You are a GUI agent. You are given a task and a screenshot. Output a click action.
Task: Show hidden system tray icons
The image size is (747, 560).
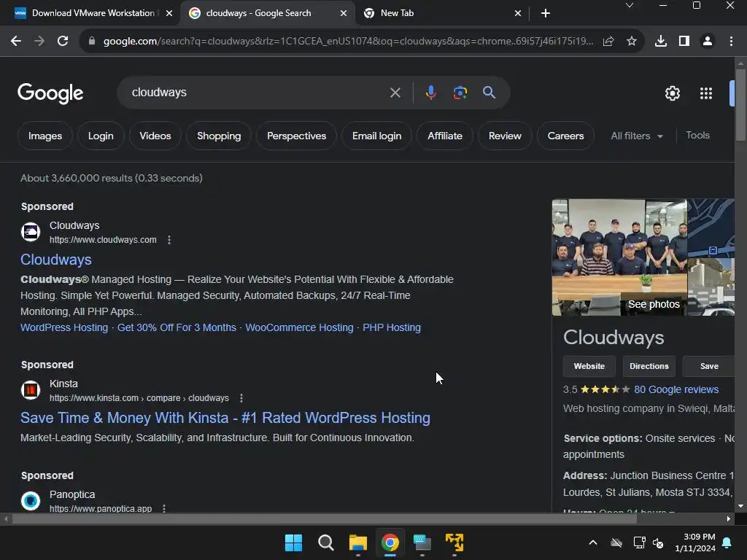593,542
